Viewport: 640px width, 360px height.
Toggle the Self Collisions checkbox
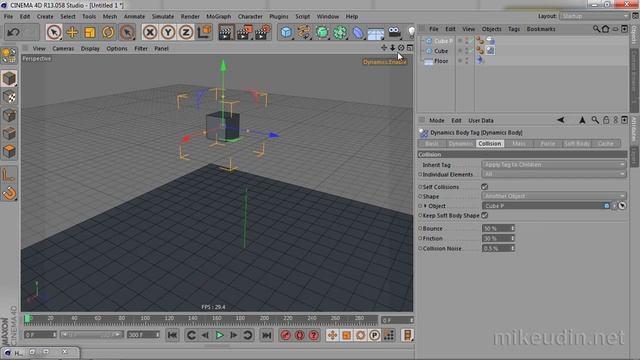tap(484, 187)
